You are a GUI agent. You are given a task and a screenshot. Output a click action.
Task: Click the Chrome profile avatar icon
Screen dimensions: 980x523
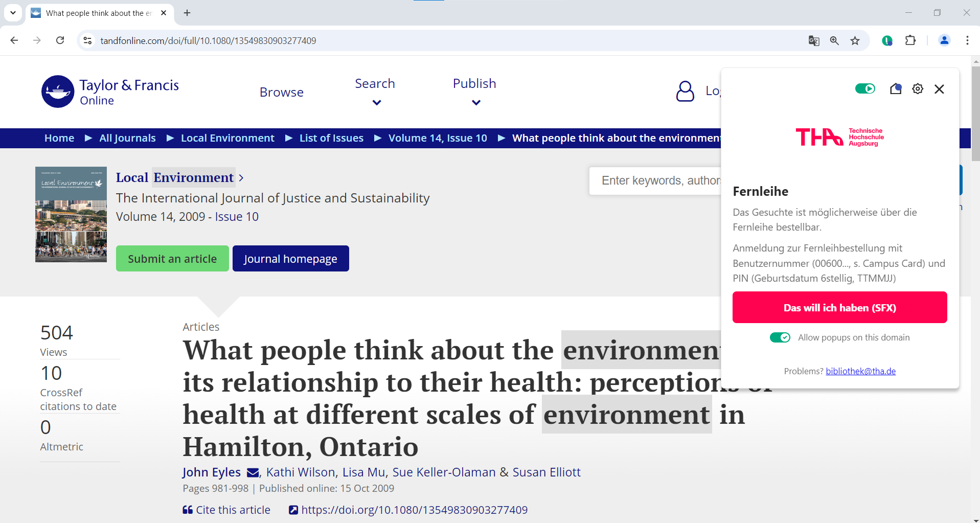tap(944, 40)
